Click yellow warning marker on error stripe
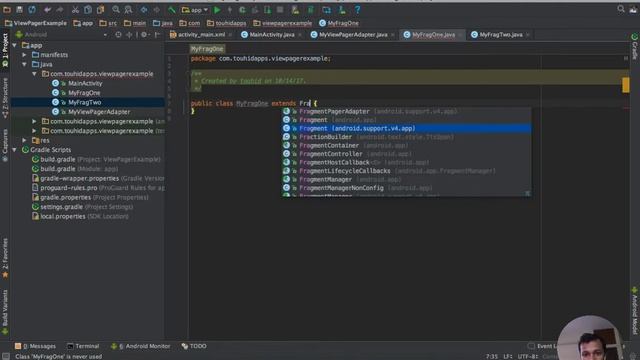This screenshot has width=640, height=360. point(626,85)
